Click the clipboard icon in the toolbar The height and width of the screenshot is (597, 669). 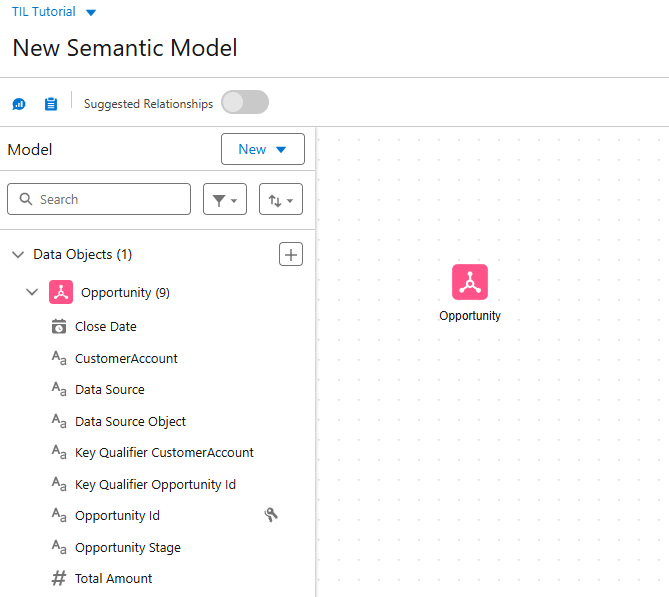point(51,104)
